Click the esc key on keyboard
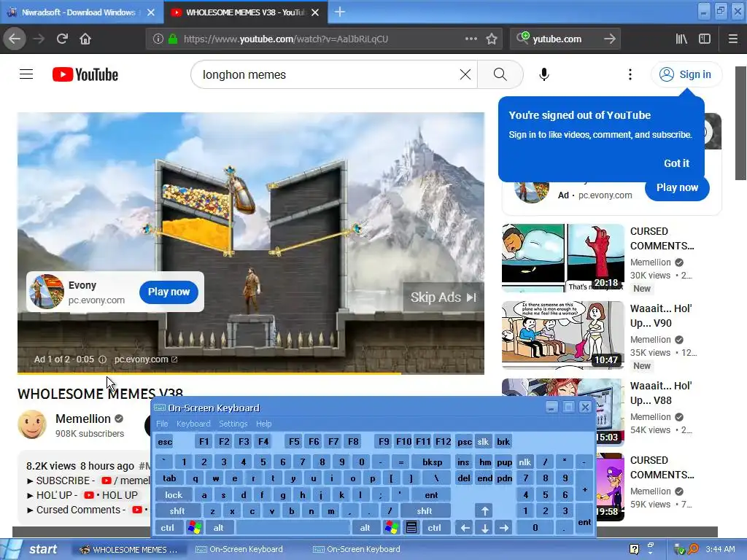The image size is (747, 560). (165, 442)
